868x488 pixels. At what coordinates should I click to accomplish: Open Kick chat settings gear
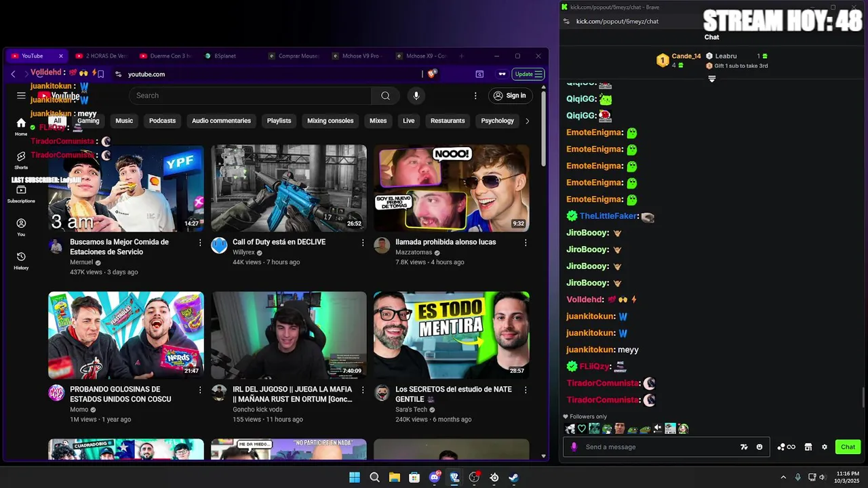click(x=825, y=447)
